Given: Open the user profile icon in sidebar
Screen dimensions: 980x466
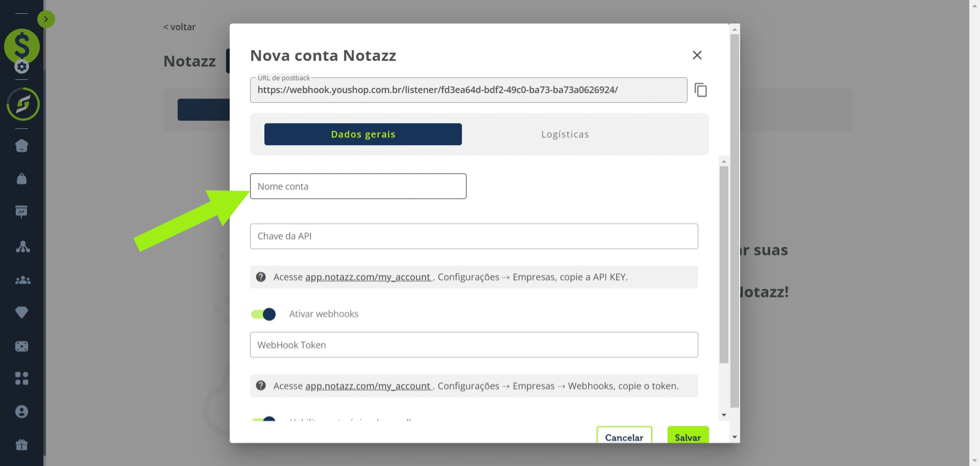Looking at the screenshot, I should (21, 412).
